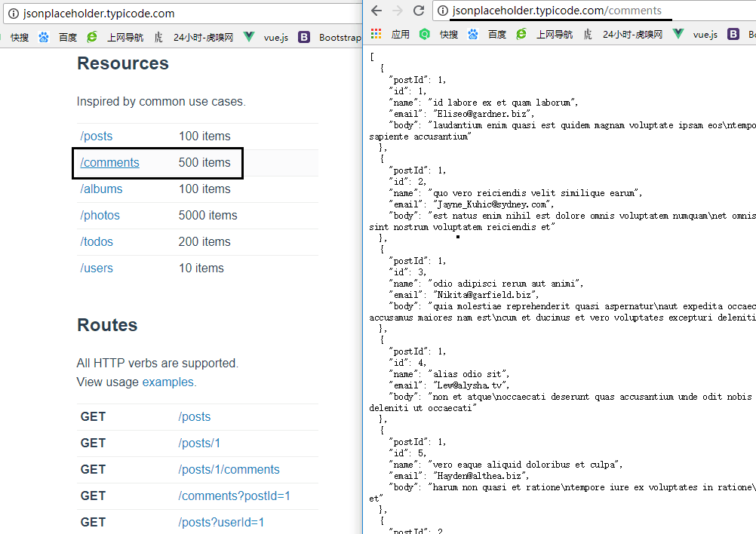Screen dimensions: 756x534
Task: Click the '5000 items' text
Action: 207,216
